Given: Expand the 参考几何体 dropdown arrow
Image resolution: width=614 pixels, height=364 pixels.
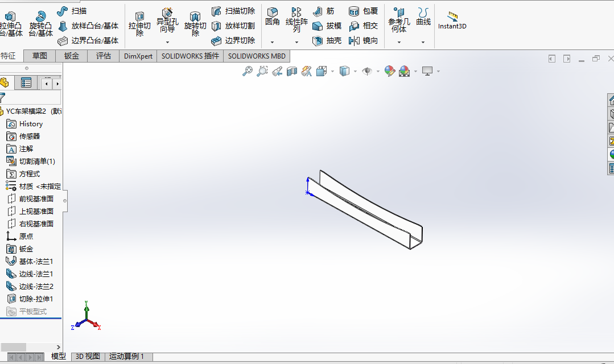Looking at the screenshot, I should click(x=399, y=42).
